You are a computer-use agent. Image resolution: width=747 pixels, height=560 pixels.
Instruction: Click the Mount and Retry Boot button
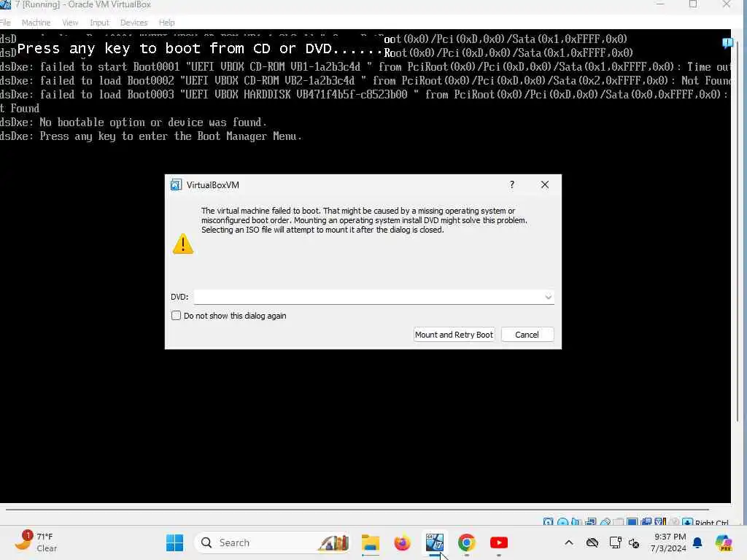pyautogui.click(x=454, y=335)
